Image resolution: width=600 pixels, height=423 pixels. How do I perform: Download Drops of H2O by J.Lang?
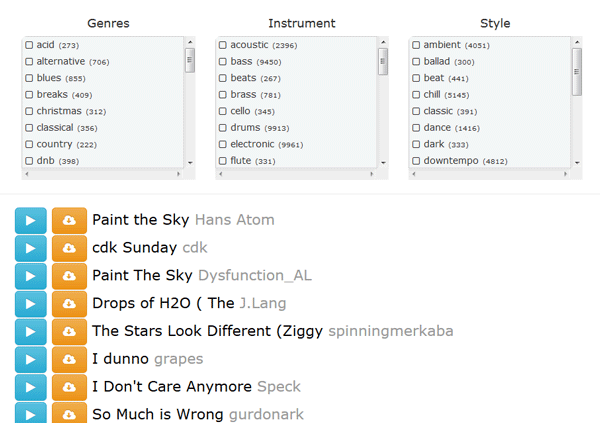point(69,303)
